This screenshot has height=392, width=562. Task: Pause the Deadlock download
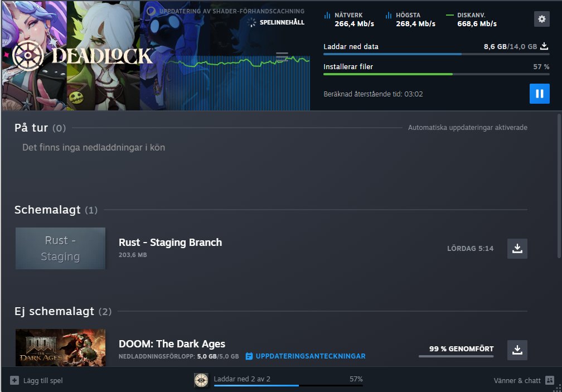[x=540, y=94]
